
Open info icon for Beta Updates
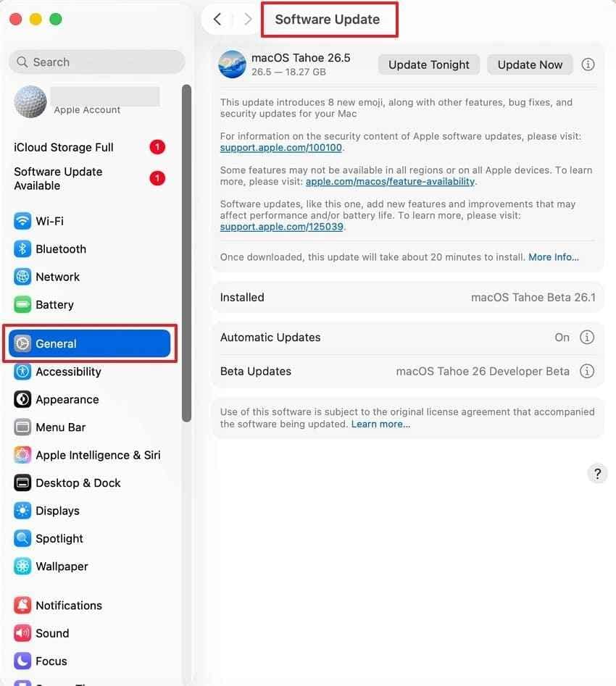pyautogui.click(x=587, y=371)
